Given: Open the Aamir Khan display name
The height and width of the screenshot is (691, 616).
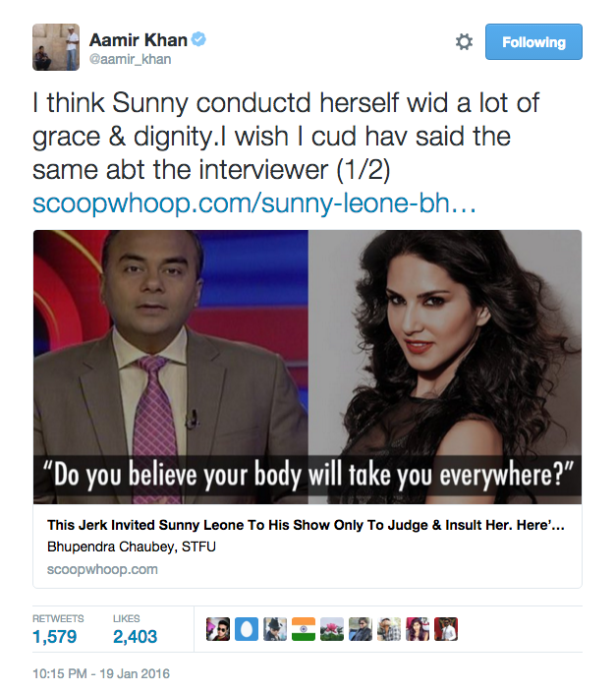Looking at the screenshot, I should [139, 40].
